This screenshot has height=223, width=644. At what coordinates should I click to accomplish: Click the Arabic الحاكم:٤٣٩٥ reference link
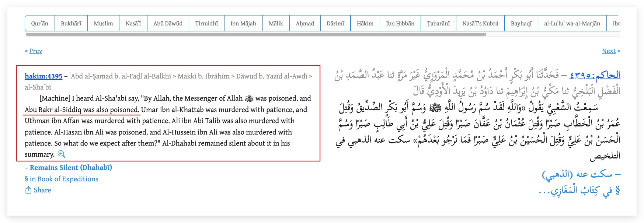coord(595,76)
